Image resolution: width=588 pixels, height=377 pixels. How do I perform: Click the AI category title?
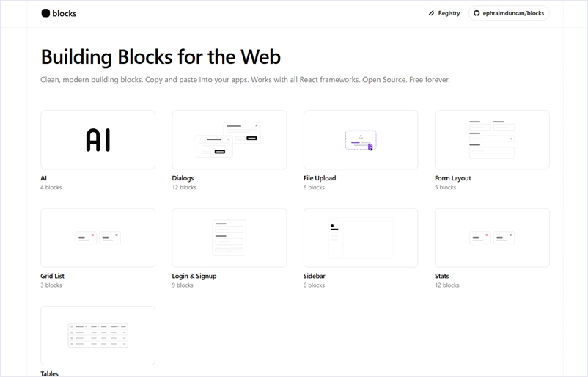pos(44,178)
